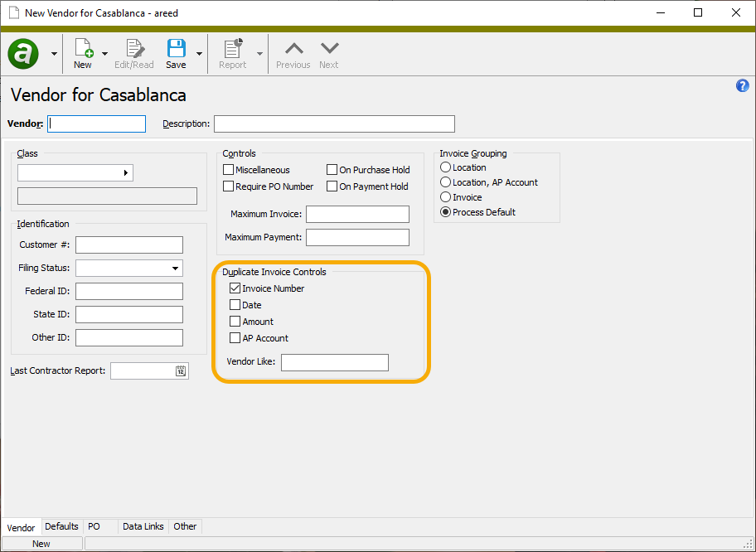The image size is (756, 552).
Task: Enable the Date duplicate invoice control
Action: pyautogui.click(x=235, y=305)
